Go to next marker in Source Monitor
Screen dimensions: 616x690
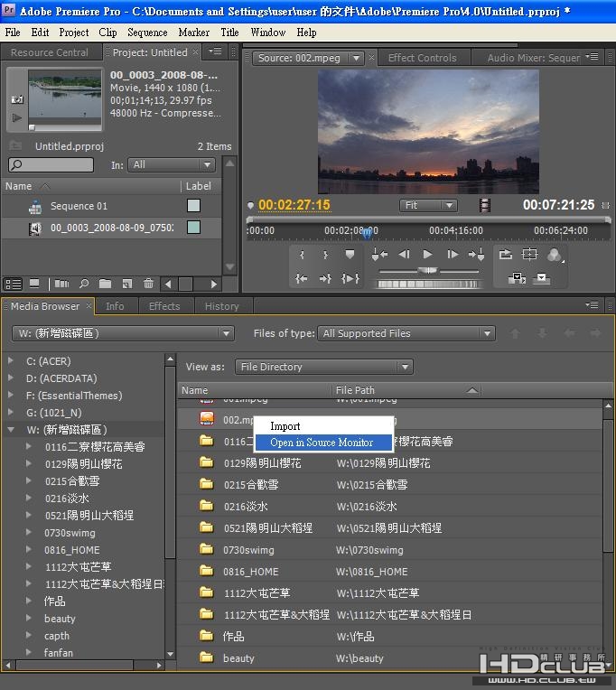point(477,254)
